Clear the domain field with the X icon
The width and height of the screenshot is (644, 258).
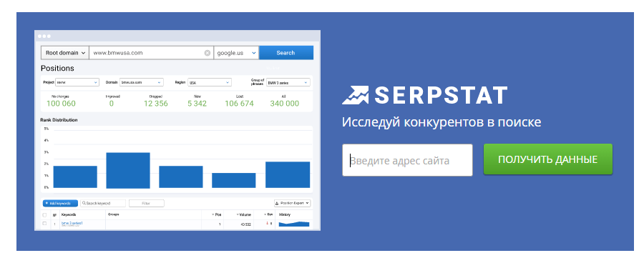(208, 53)
